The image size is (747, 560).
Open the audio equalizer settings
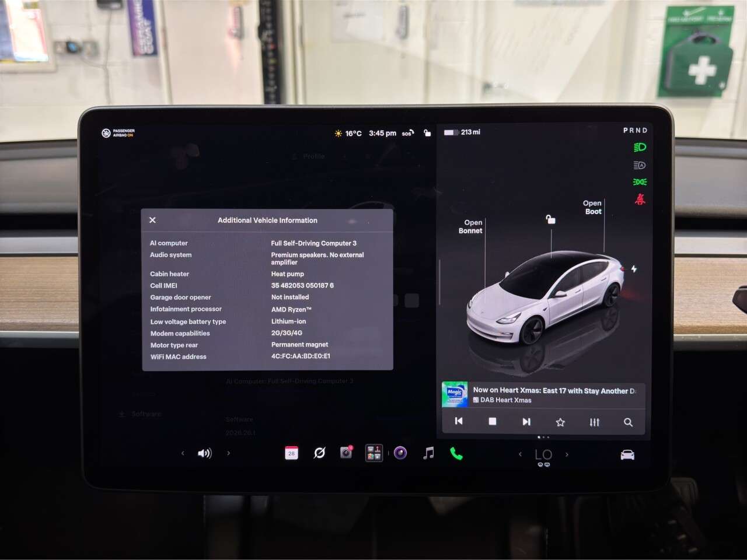pos(594,422)
